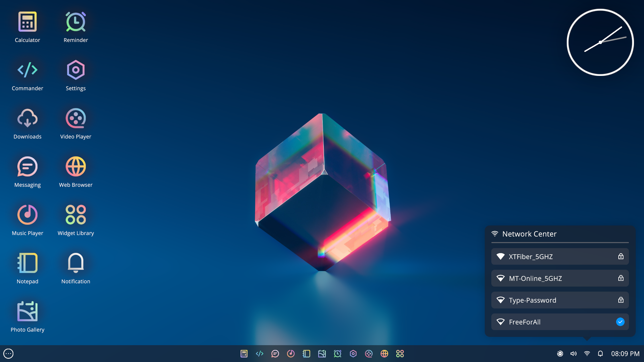Click the 08:09 PM taskbar clock
Viewport: 644px width, 362px height.
pyautogui.click(x=625, y=354)
